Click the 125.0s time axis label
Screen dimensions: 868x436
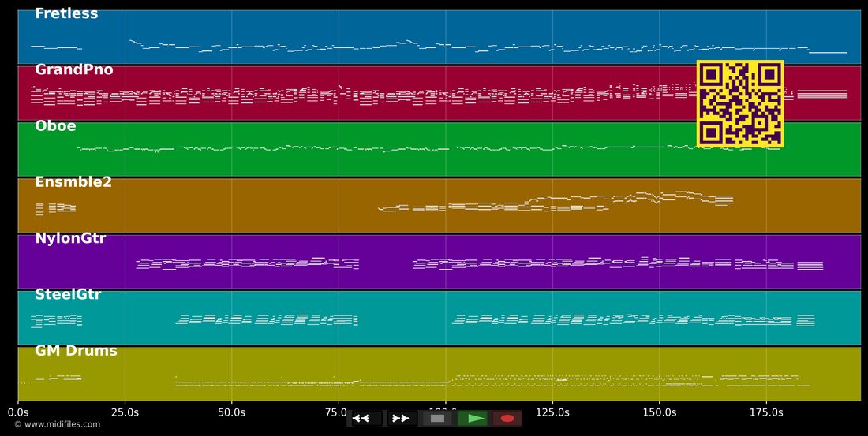552,413
